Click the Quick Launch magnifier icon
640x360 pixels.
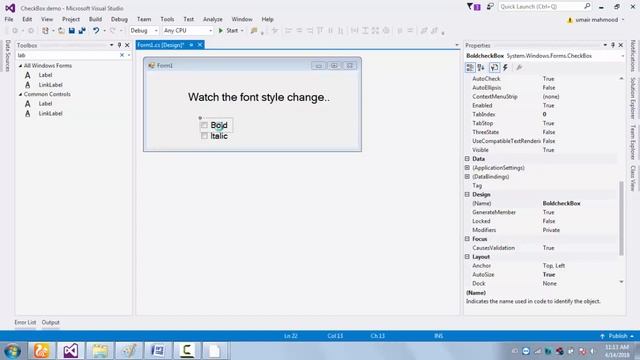point(587,6)
